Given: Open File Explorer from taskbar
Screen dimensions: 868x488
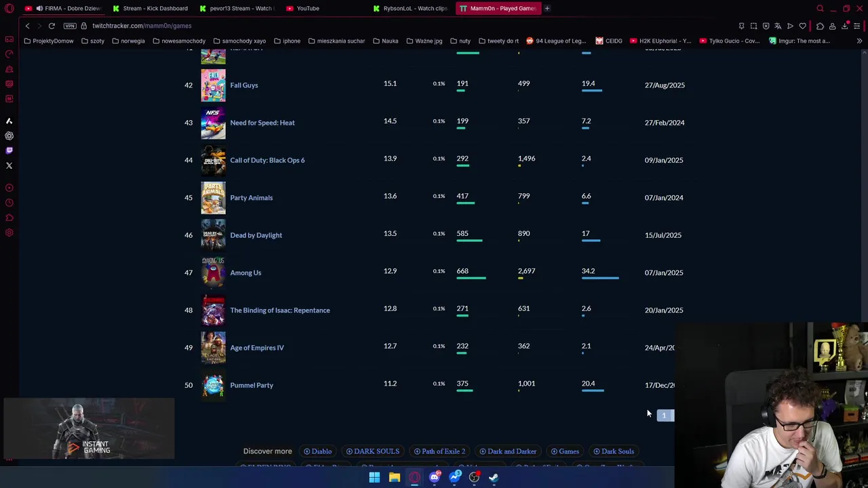Looking at the screenshot, I should pyautogui.click(x=394, y=477).
